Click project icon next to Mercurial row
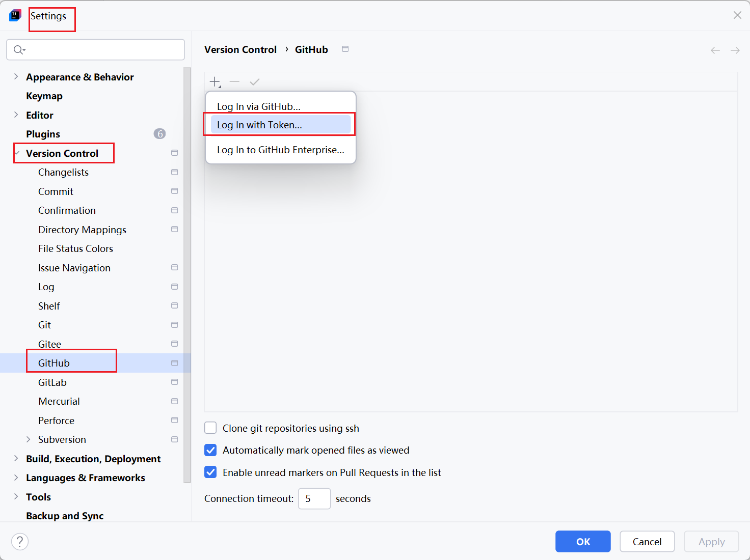 (174, 401)
